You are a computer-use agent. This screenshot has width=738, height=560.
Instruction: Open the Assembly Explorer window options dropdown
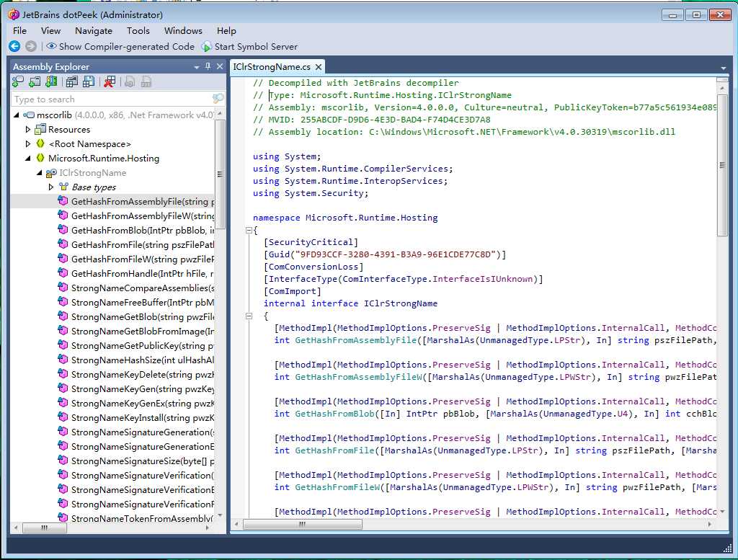click(196, 67)
